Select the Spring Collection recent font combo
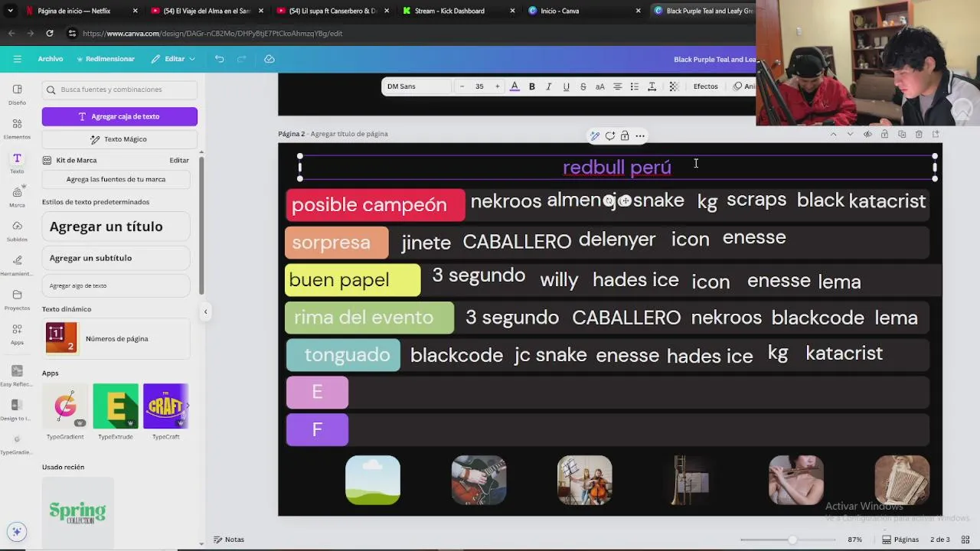Image resolution: width=980 pixels, height=551 pixels. click(x=77, y=512)
